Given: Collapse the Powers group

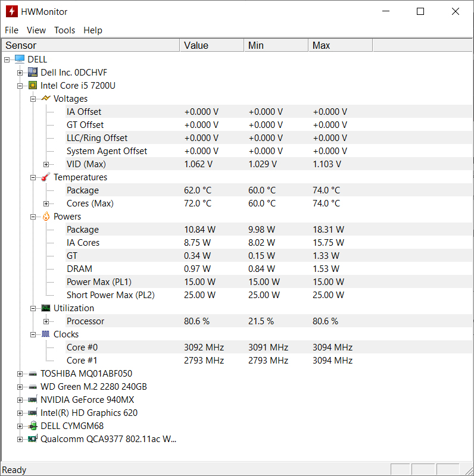Looking at the screenshot, I should pos(33,217).
